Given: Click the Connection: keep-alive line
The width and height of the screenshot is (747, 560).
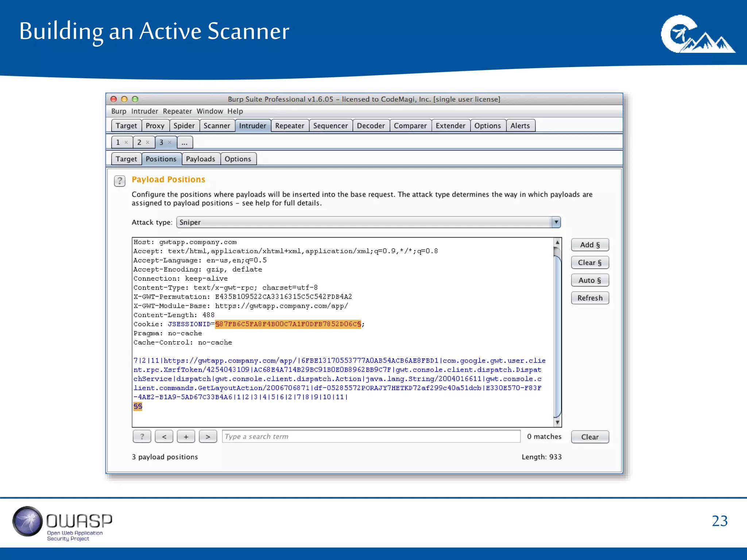Looking at the screenshot, I should (181, 279).
